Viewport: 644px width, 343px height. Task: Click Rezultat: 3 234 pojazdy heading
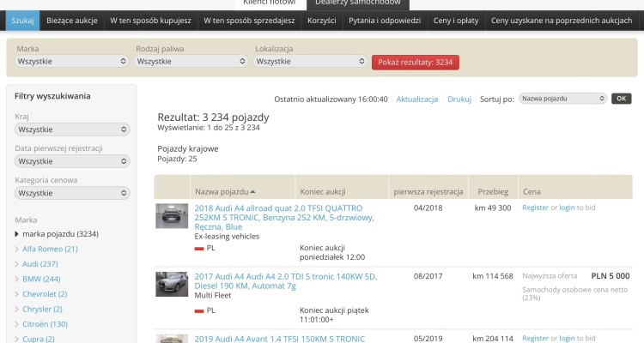pos(213,117)
